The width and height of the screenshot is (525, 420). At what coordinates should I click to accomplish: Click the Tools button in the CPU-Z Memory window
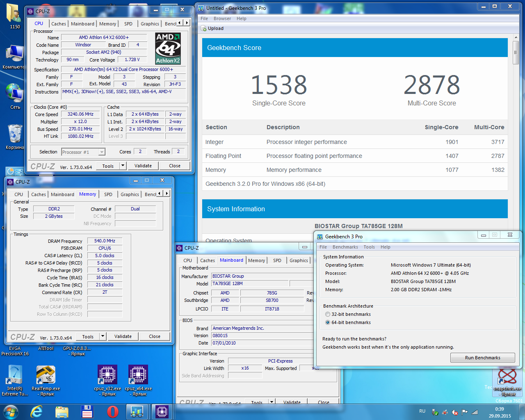[88, 336]
